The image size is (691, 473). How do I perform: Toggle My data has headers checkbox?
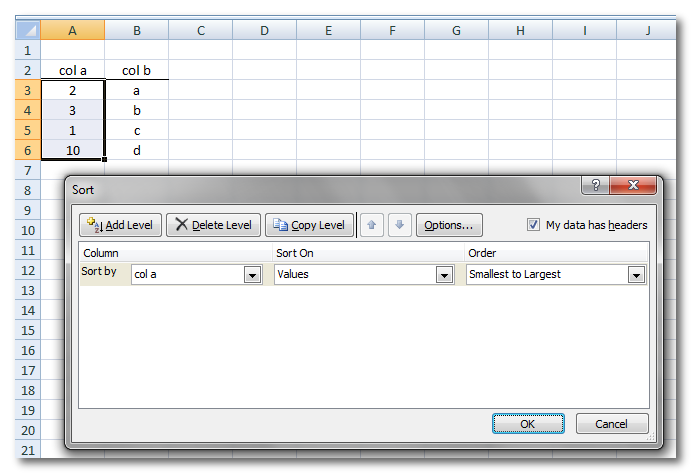tap(534, 225)
